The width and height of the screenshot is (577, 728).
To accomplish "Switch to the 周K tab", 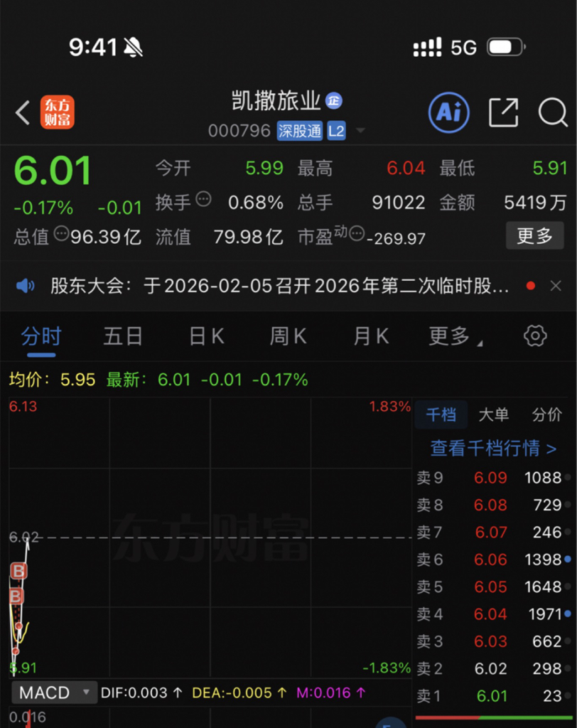I will [288, 336].
